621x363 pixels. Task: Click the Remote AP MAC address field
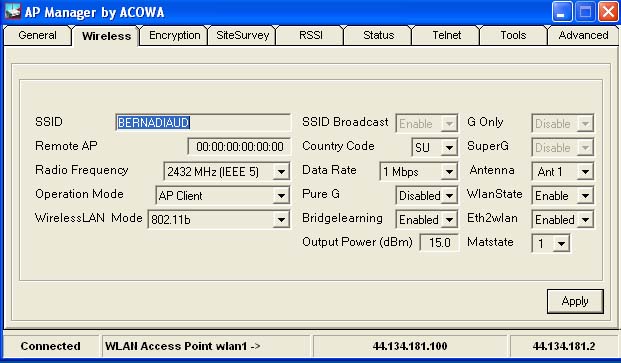click(x=239, y=147)
